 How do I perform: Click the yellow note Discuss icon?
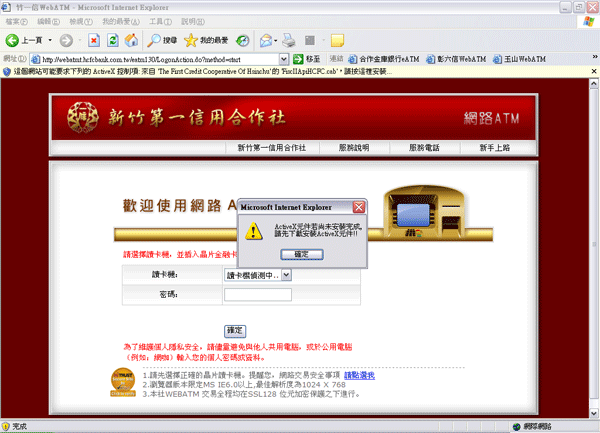click(337, 40)
